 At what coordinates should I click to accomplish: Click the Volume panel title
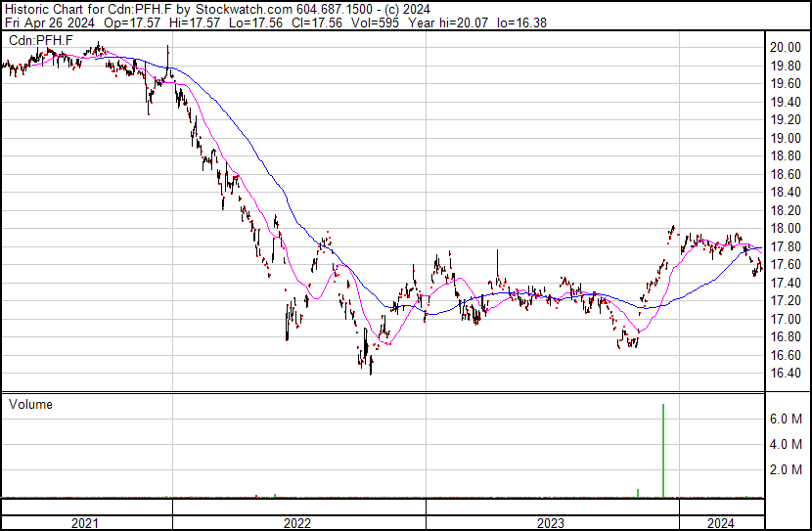coord(30,405)
